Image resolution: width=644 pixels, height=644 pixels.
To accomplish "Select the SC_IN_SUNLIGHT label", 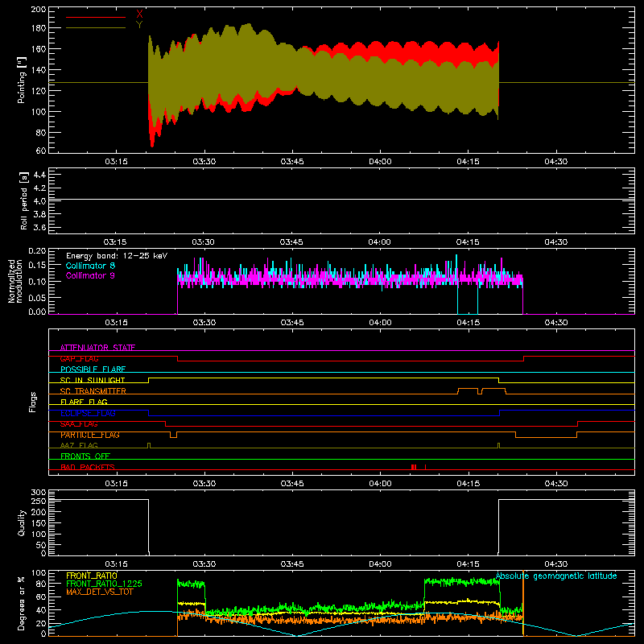I will [x=93, y=380].
